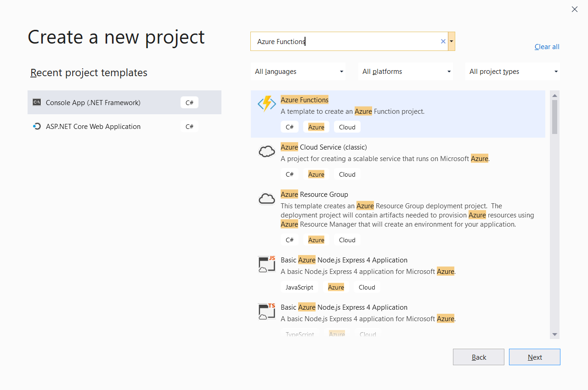The height and width of the screenshot is (390, 588).
Task: Click the Azure Resource Group cloud icon
Action: (x=266, y=199)
